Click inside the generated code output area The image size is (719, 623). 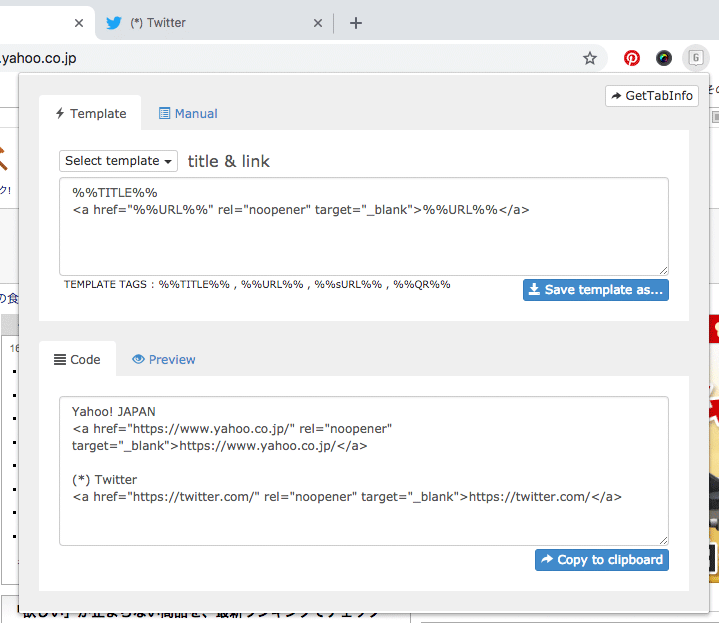(x=364, y=471)
